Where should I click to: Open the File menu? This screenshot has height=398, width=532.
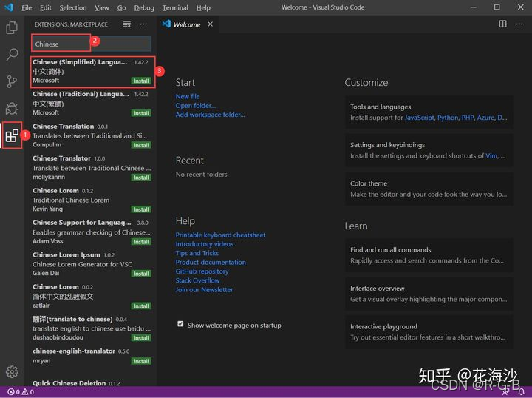27,7
